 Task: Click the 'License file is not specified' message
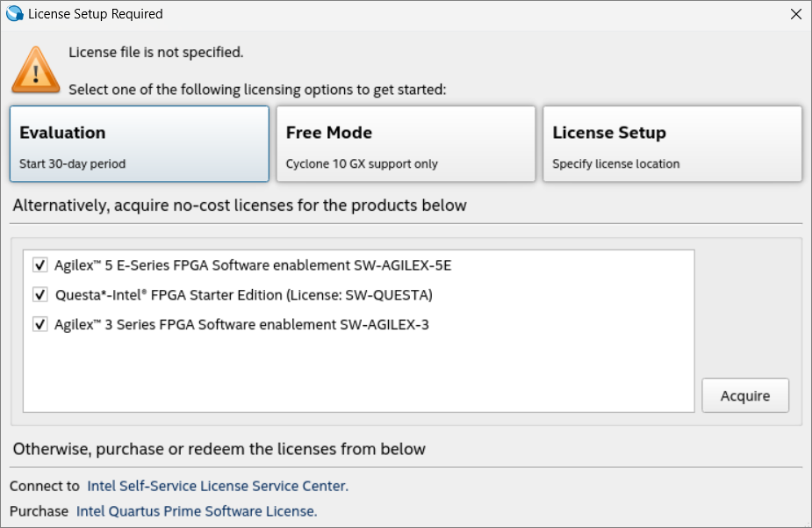point(156,52)
